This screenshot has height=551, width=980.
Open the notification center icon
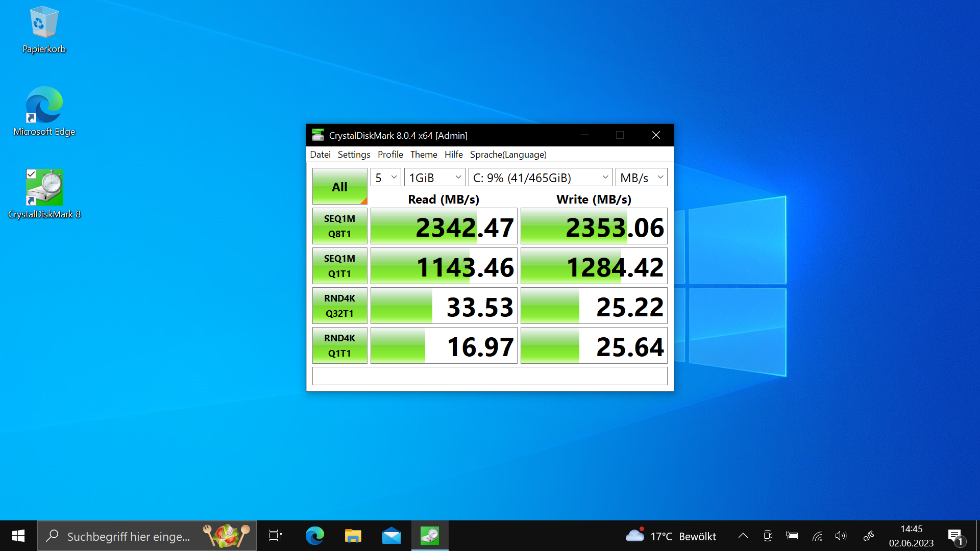click(x=955, y=536)
